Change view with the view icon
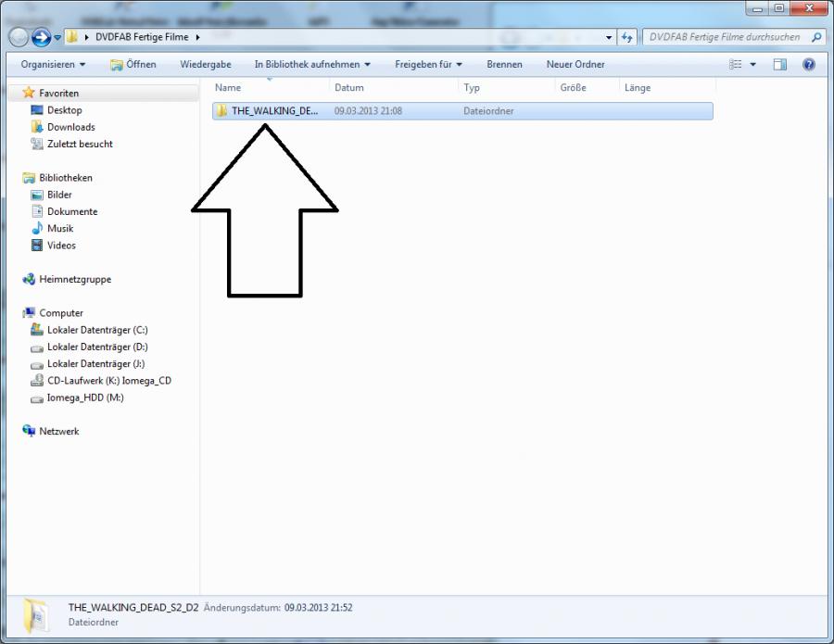 [736, 64]
